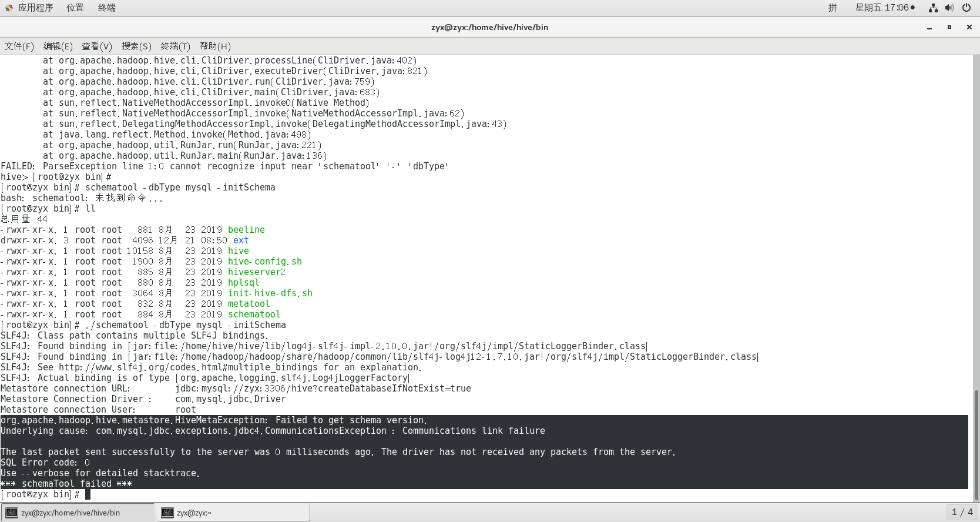
Task: Click the init-hive-dfs.sh file name
Action: click(270, 293)
